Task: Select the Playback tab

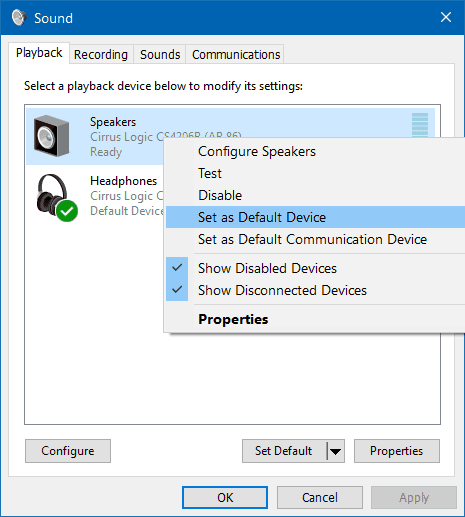Action: (39, 53)
